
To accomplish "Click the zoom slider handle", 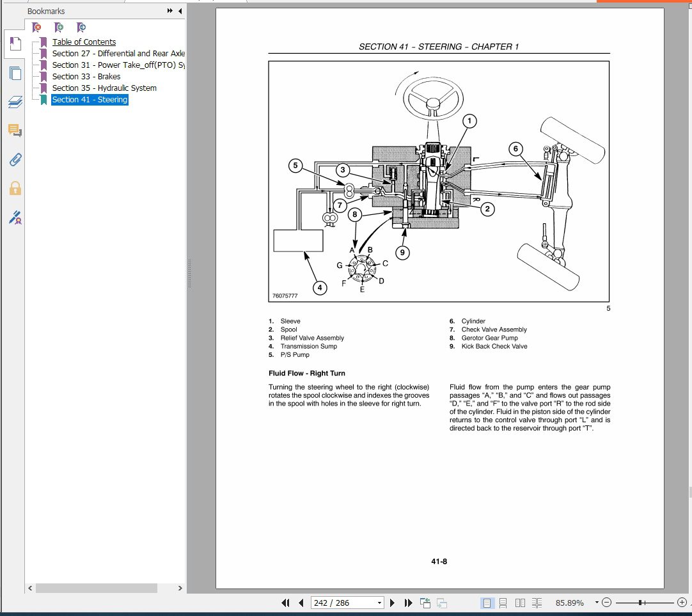I will click(x=640, y=603).
